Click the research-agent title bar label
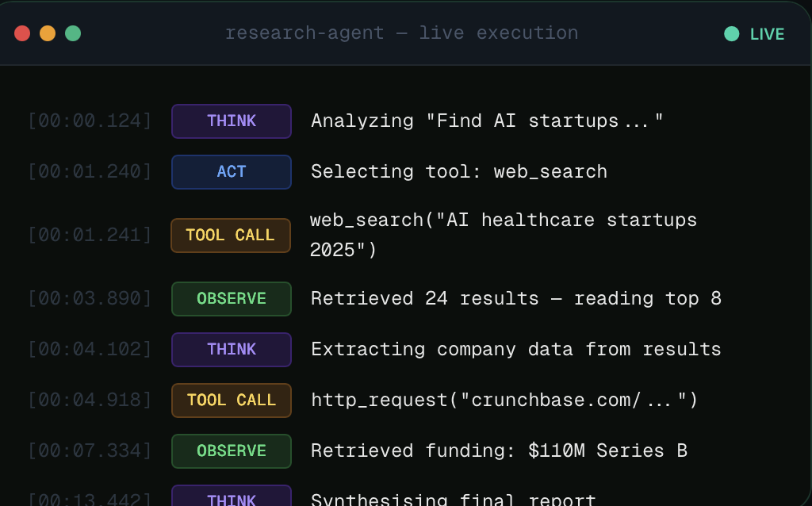Image resolution: width=812 pixels, height=506 pixels. click(x=304, y=33)
